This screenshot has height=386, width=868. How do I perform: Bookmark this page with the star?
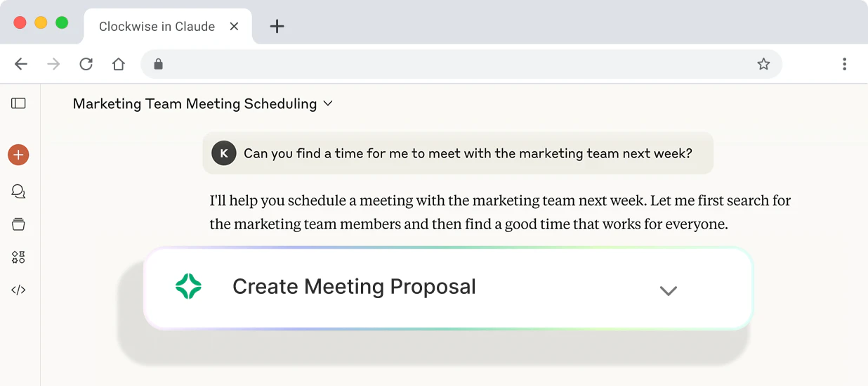(763, 64)
